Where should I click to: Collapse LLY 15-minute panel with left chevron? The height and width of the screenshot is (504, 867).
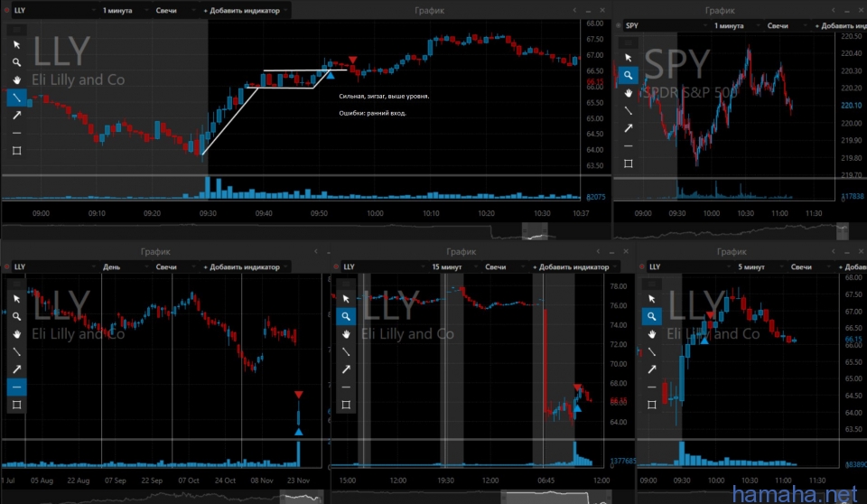point(598,252)
